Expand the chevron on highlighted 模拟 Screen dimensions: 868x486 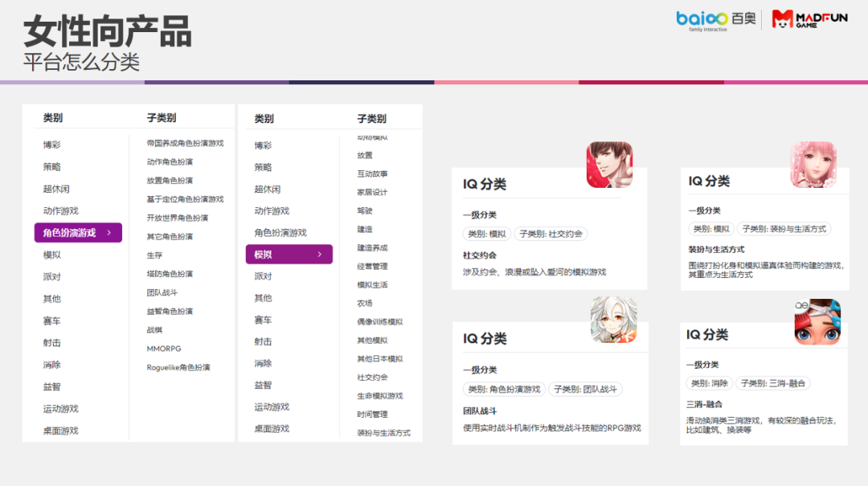click(x=319, y=254)
